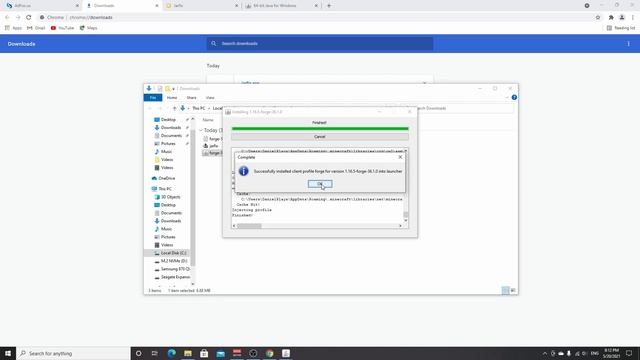Click the Chrome Search downloads field
This screenshot has height=360, width=640.
pos(320,44)
